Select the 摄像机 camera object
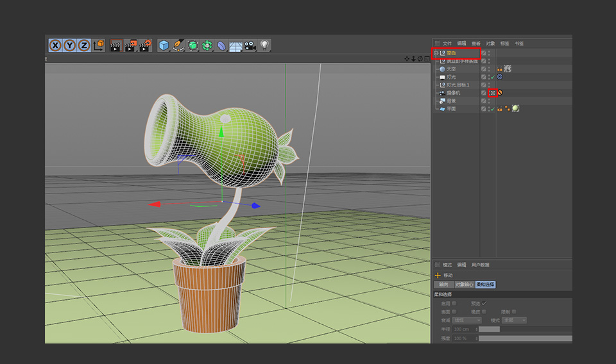Image resolution: width=616 pixels, height=364 pixels. click(x=453, y=93)
